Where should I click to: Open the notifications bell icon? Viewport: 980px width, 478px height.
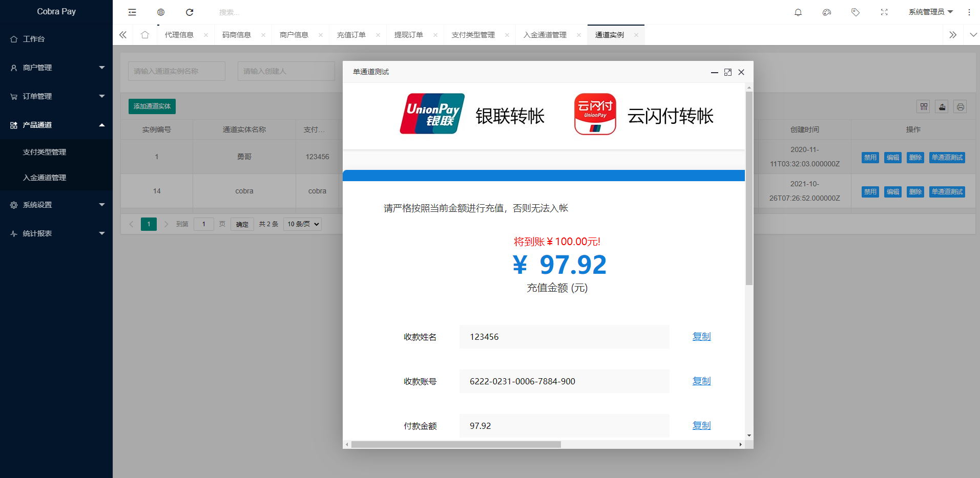(798, 12)
